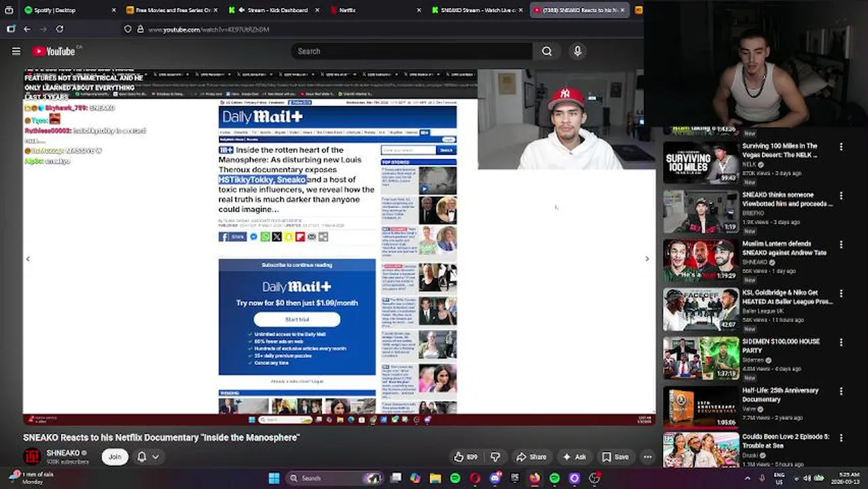Open Half-Life 25th Anniversary Documentary thumbnail
Screen dimensions: 868x489
(x=701, y=407)
